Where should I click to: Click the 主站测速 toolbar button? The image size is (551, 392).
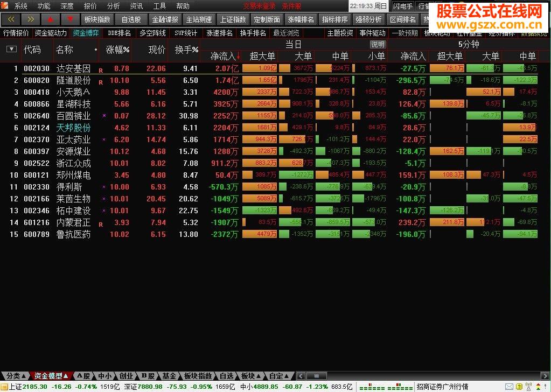(x=199, y=19)
